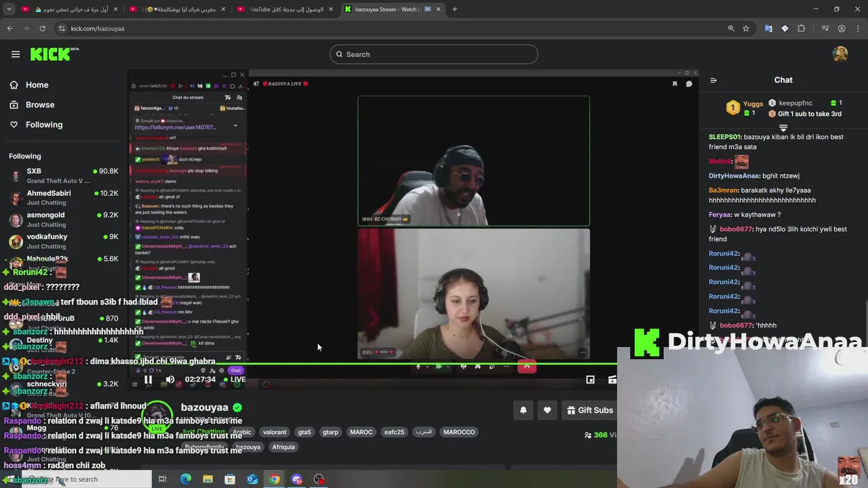Collapse the Kick chat panel
868x488 pixels.
[x=713, y=80]
